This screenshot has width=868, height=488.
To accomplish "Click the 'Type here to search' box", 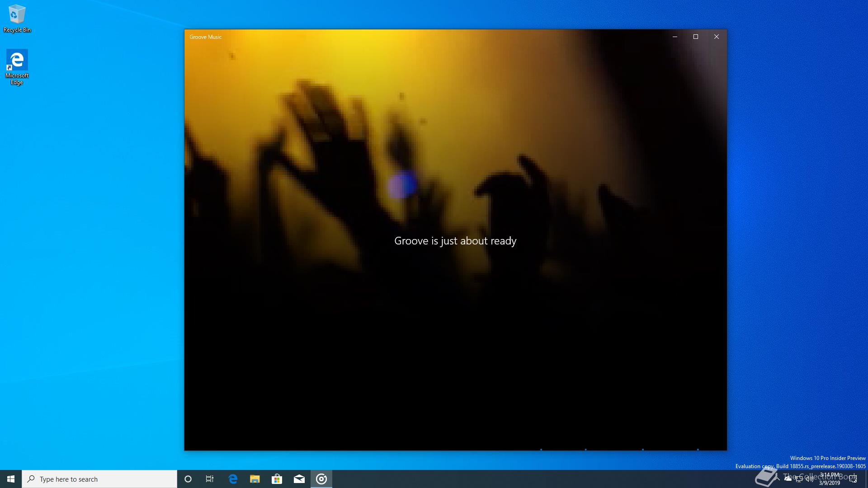I will pos(99,479).
